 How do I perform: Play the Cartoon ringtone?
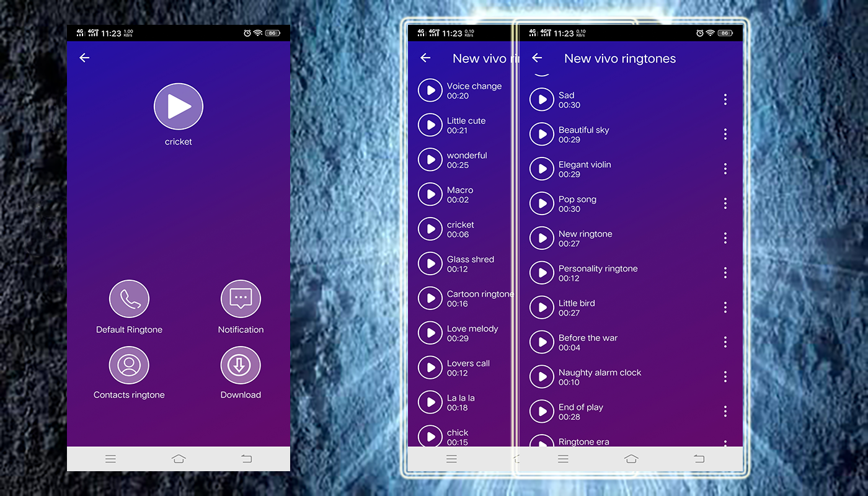[430, 298]
